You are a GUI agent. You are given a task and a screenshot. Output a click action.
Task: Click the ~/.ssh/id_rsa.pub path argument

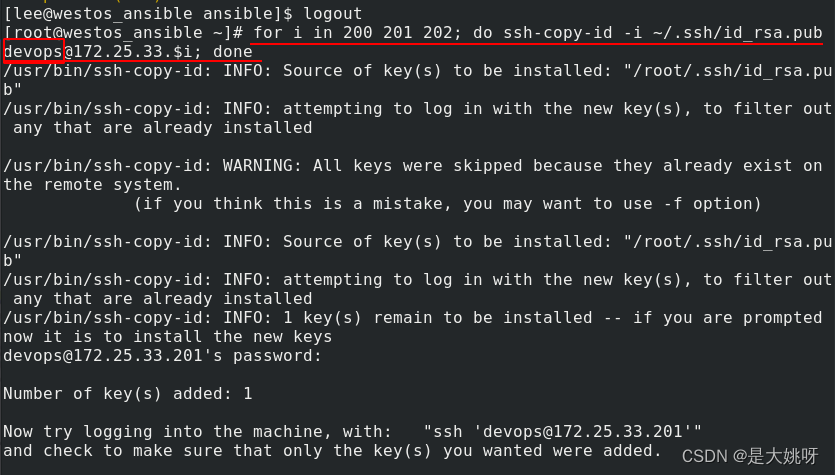point(738,33)
